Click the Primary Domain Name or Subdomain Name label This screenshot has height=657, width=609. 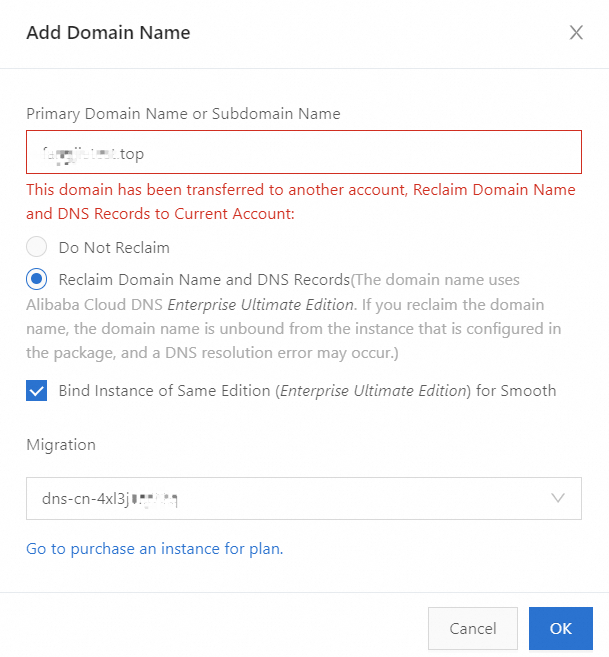click(183, 114)
